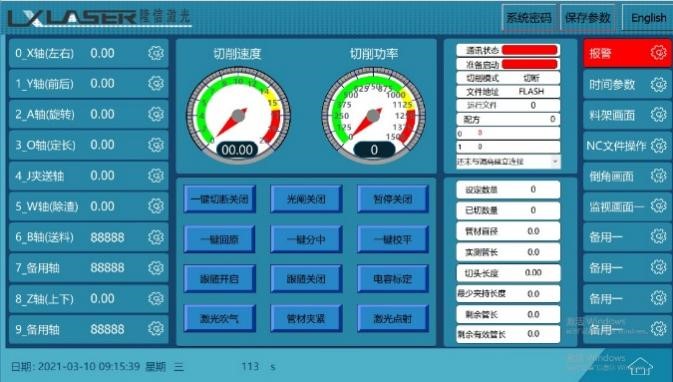Toggle the 一键切断关闭 button
Screen dimensions: 673x382
220,199
